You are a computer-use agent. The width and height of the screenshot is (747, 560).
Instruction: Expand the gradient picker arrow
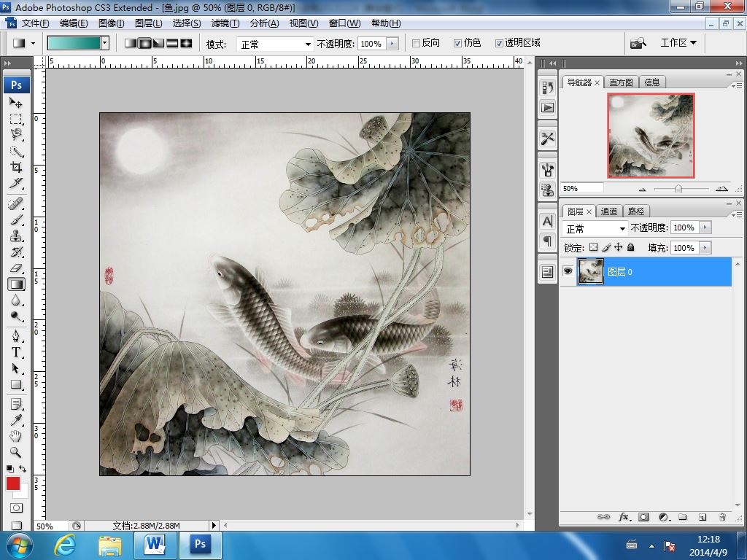pos(105,43)
